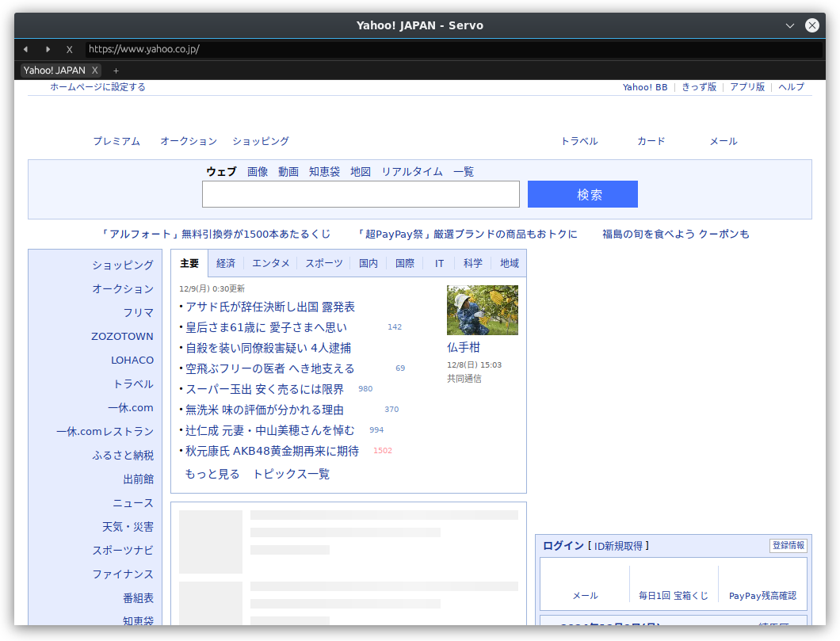Go to プレミアム service

pyautogui.click(x=116, y=141)
